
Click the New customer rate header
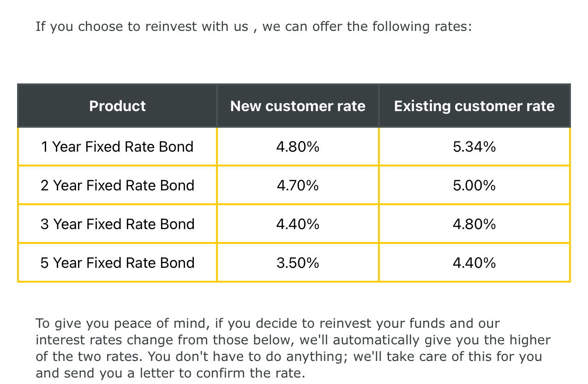coord(298,106)
